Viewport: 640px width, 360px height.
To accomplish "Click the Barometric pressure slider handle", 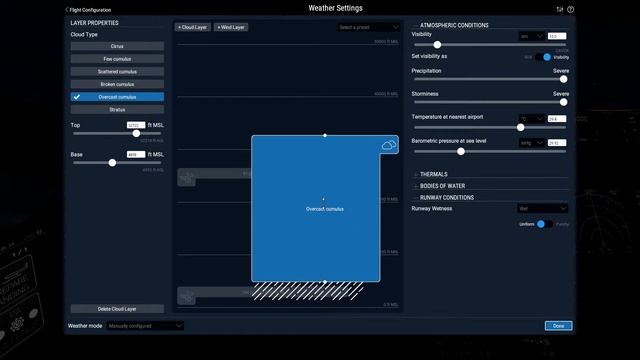I will tap(461, 151).
